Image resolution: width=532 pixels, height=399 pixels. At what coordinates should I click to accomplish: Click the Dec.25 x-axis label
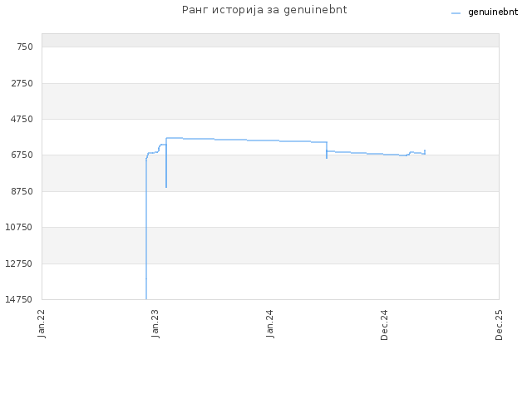coord(499,325)
